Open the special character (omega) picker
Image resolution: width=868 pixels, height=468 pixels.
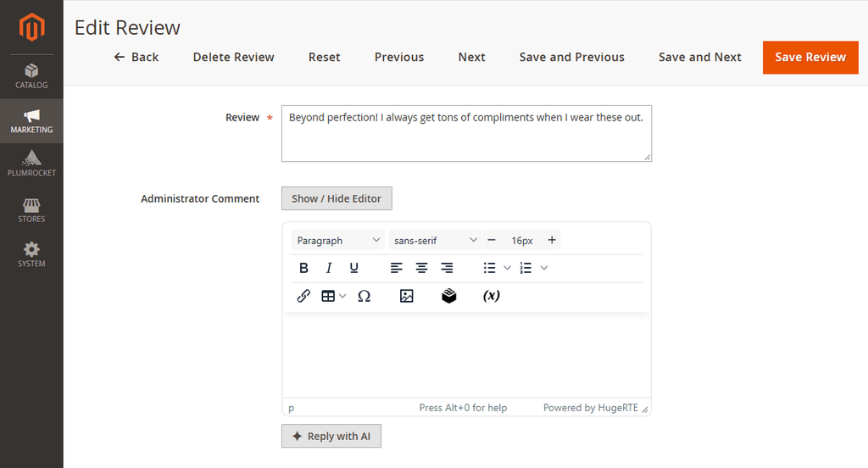[x=364, y=296]
